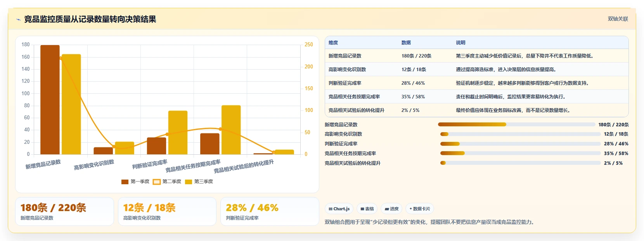Click the 12条 / 18条 data card
Image resolution: width=644 pixels, height=241 pixels.
coord(167,211)
